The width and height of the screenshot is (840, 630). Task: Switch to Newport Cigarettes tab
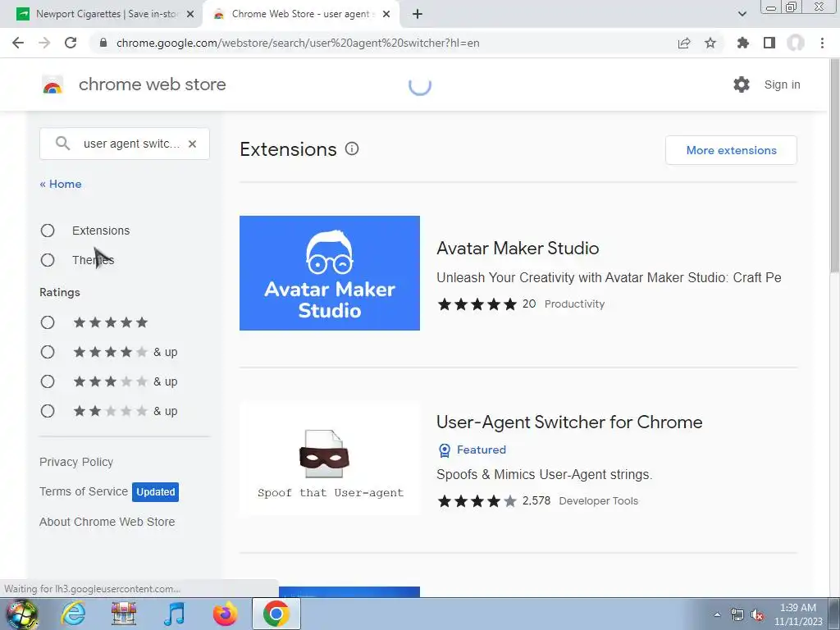(x=106, y=14)
